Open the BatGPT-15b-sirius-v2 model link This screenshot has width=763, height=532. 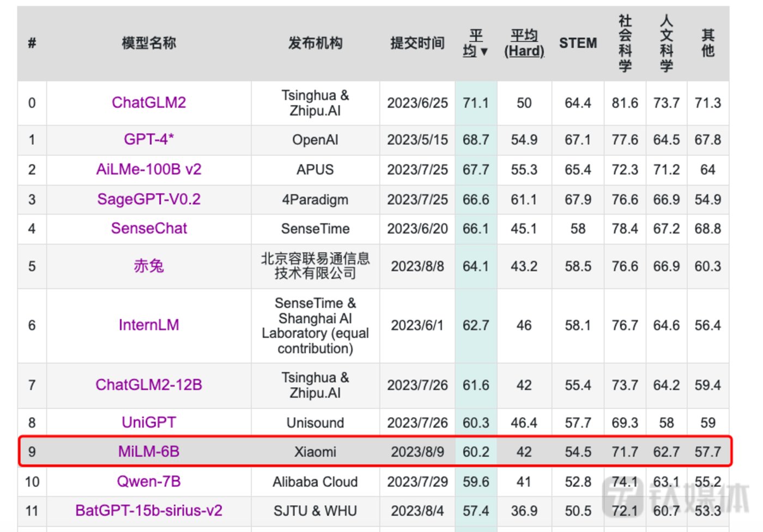[x=149, y=511]
